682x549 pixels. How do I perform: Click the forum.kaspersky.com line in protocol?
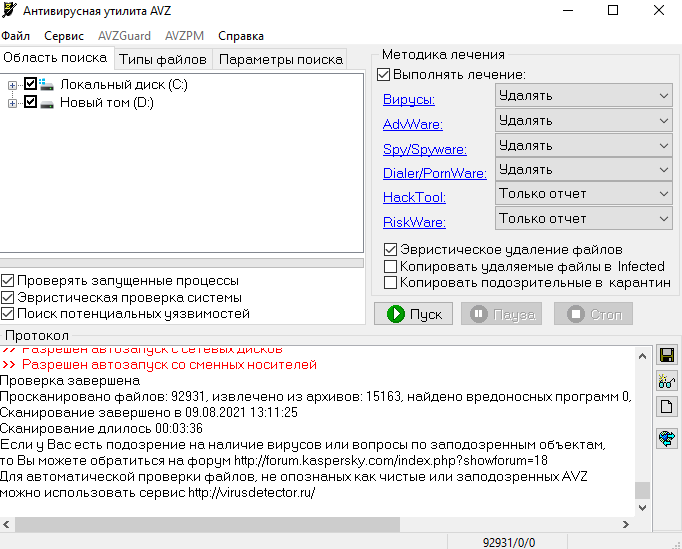(x=274, y=460)
